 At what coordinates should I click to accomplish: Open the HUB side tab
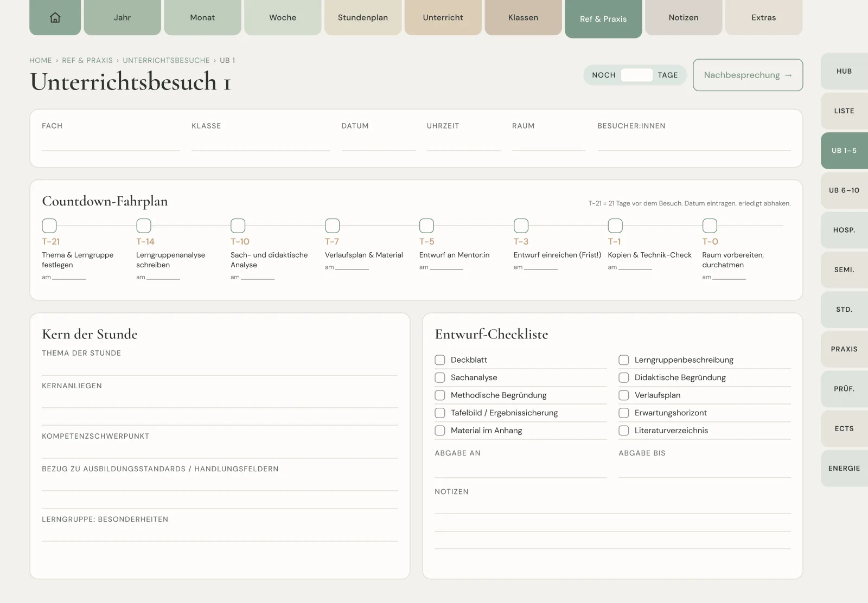point(844,71)
